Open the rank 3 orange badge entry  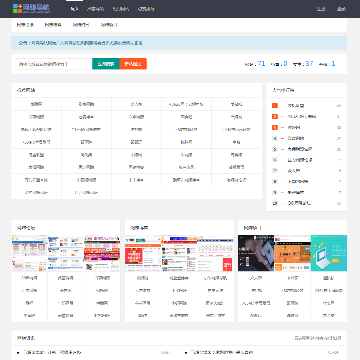tap(294, 127)
